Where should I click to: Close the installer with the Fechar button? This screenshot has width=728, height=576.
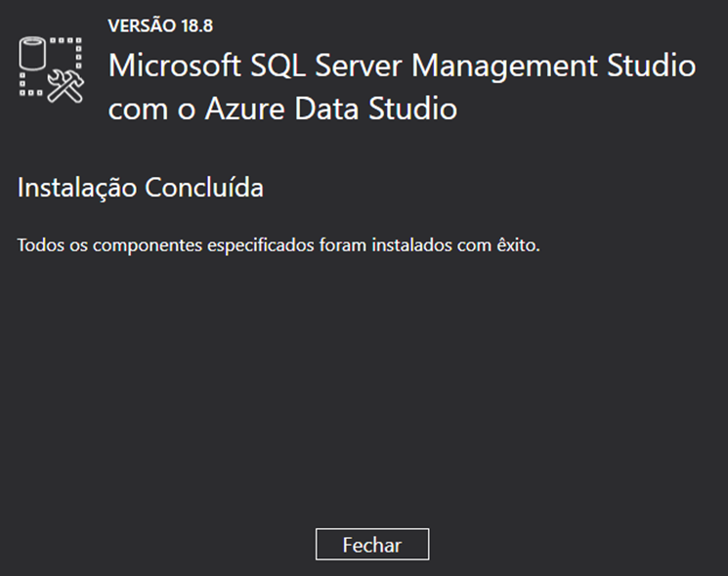click(372, 544)
